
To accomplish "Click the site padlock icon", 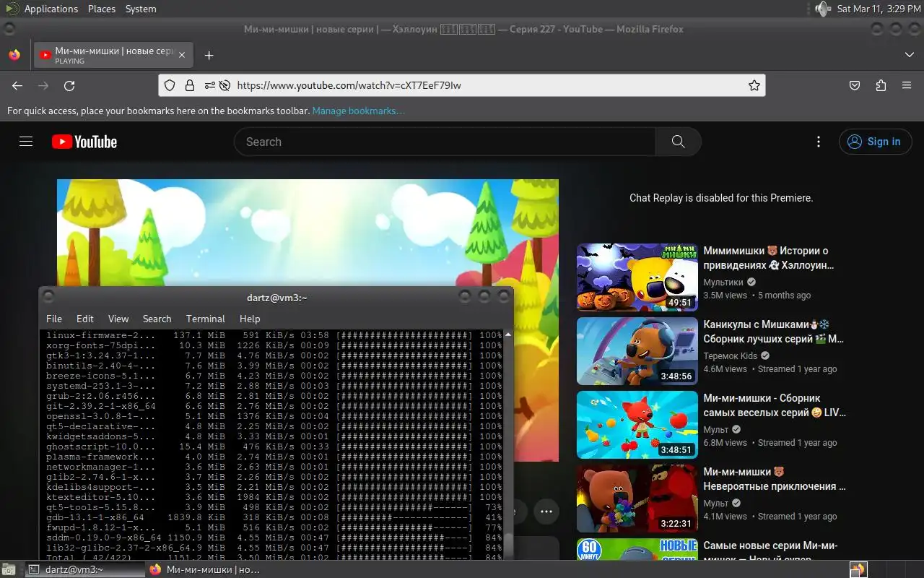I will tap(189, 85).
